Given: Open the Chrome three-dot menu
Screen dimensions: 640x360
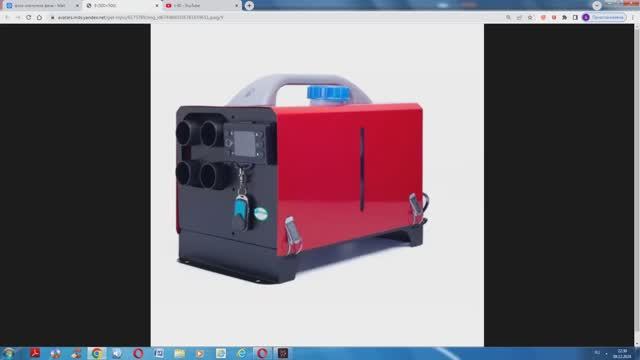Looking at the screenshot, I should [x=633, y=18].
